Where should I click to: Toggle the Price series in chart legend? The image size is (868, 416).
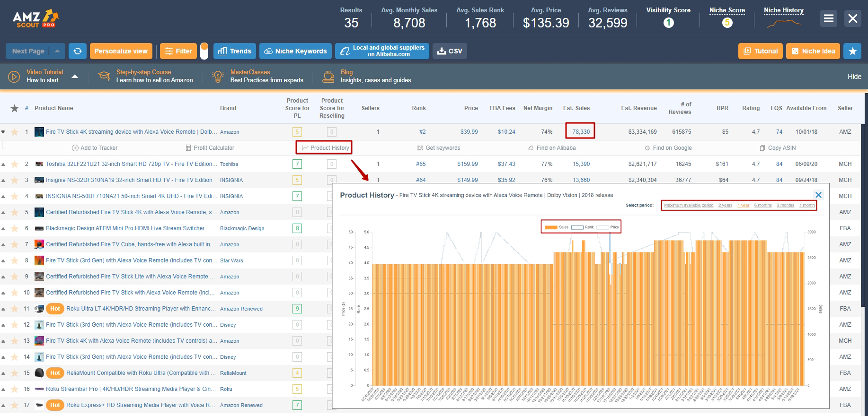tap(608, 227)
